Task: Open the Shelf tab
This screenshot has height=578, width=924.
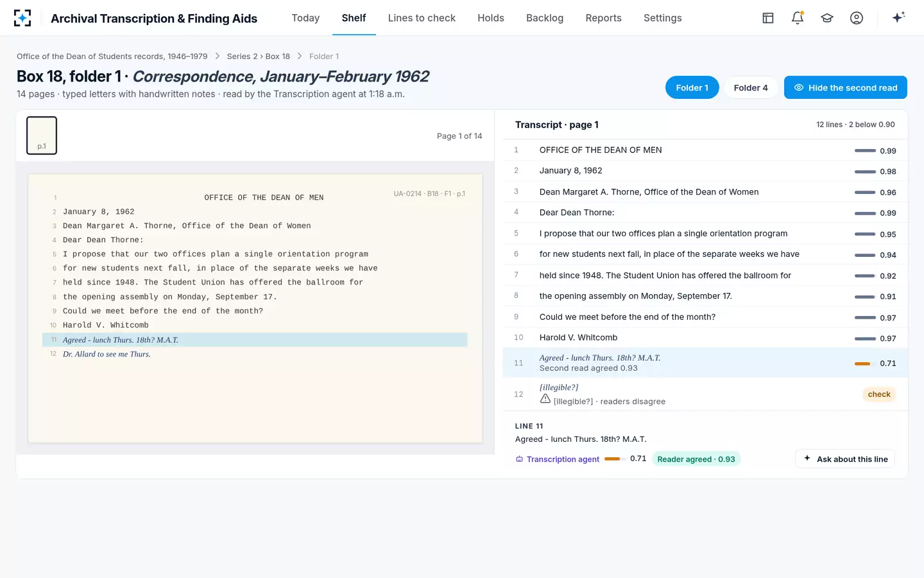Action: pyautogui.click(x=354, y=18)
